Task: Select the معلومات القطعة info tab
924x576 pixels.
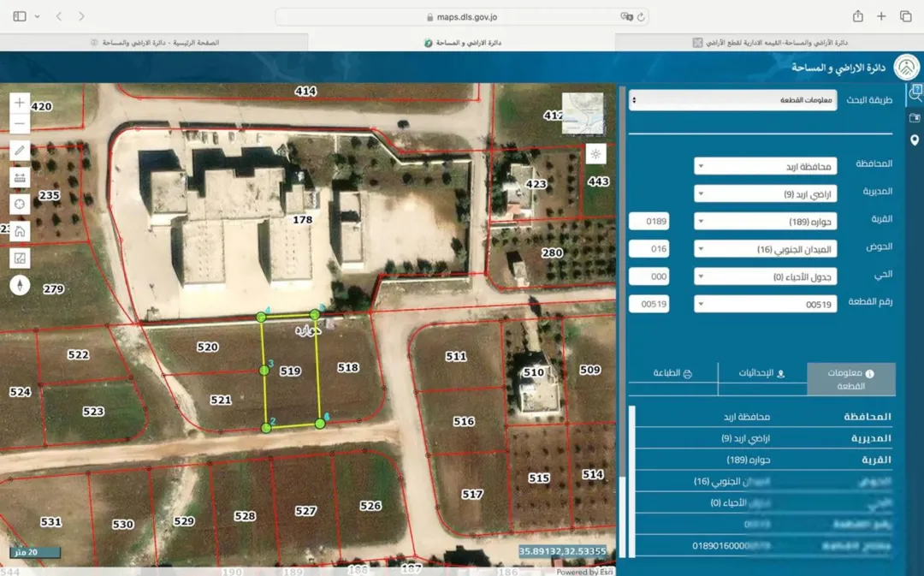Action: coord(851,379)
